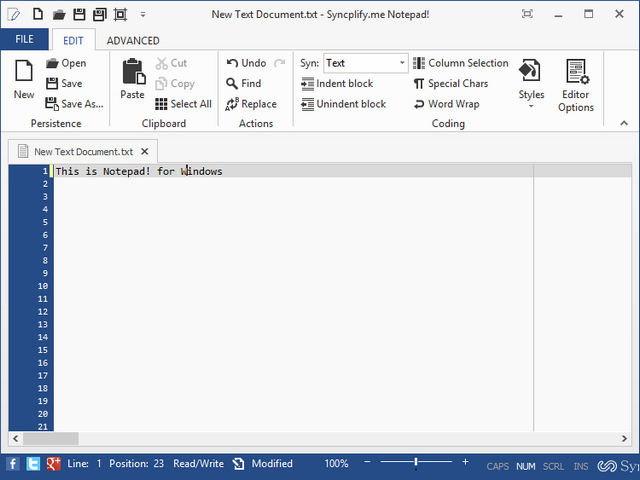Switch to the ADVANCED ribbon tab
The width and height of the screenshot is (640, 480).
tap(133, 40)
